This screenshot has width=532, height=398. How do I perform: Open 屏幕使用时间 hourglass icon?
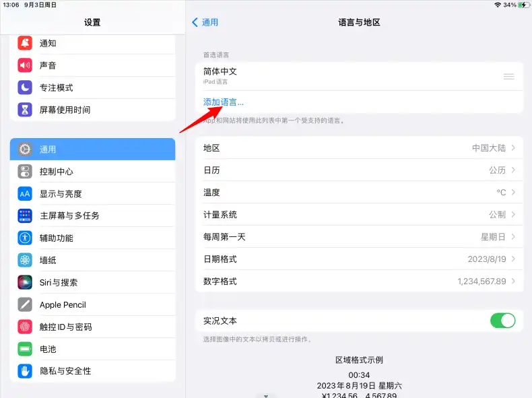coord(25,110)
